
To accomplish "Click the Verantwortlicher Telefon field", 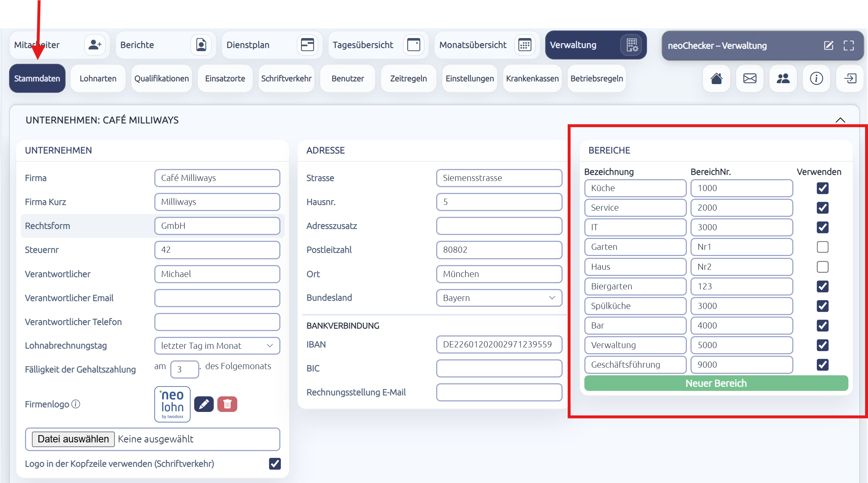I will point(217,322).
